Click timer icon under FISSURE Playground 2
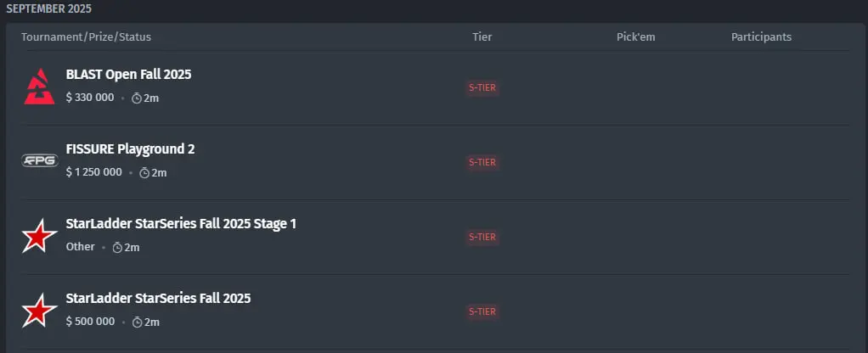 click(x=144, y=173)
